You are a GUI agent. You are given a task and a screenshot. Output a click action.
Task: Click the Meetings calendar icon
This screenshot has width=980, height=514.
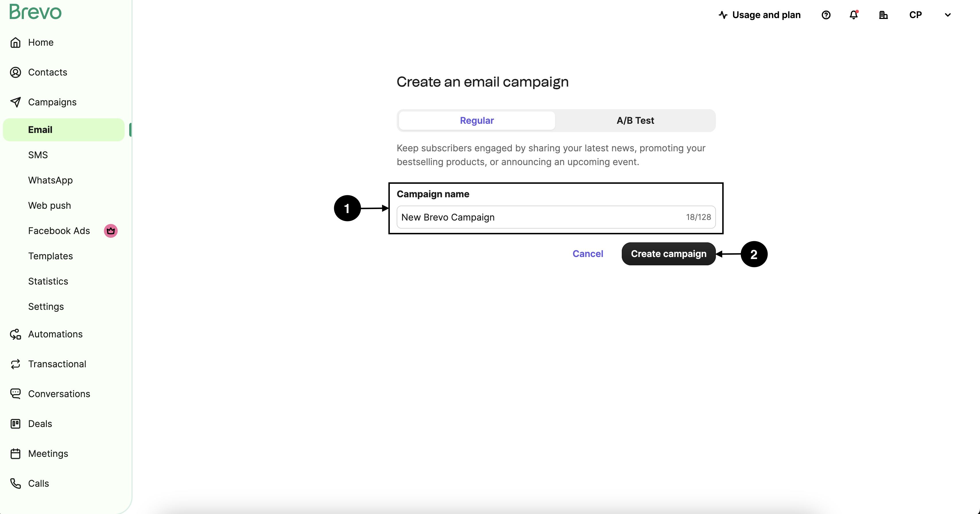[x=15, y=453]
